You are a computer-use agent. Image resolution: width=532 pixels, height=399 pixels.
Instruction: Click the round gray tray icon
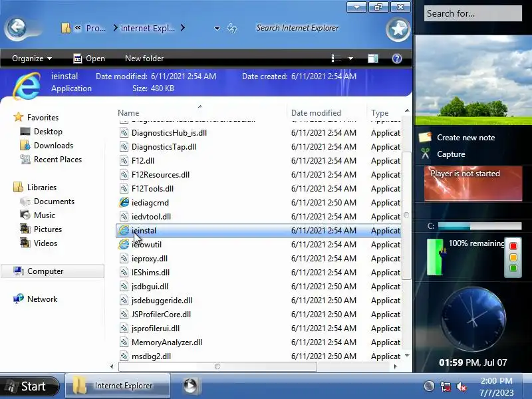tap(429, 386)
